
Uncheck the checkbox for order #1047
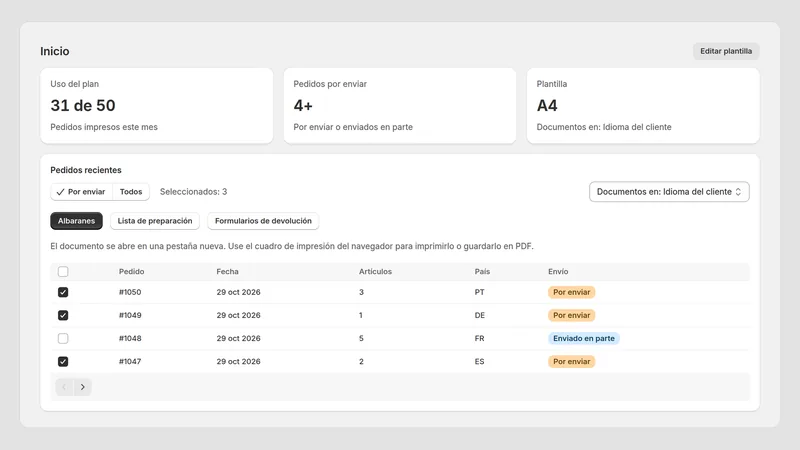click(x=63, y=361)
